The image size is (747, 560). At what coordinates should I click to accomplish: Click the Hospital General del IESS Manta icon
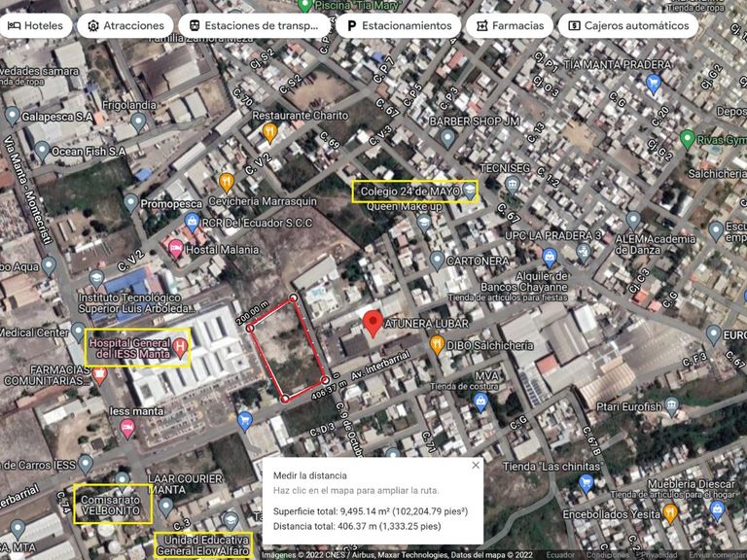pos(180,346)
